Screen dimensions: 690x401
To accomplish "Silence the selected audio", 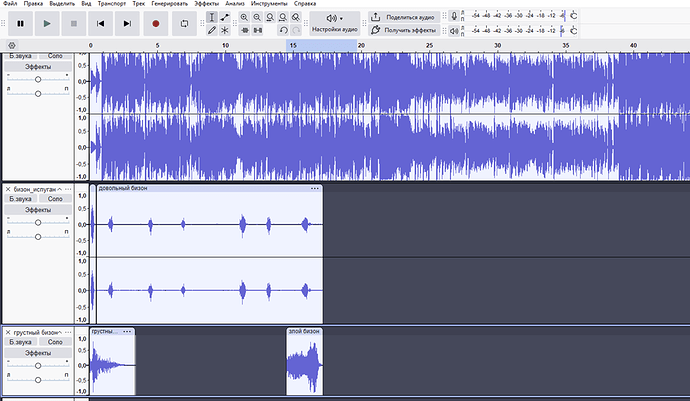I will [258, 30].
